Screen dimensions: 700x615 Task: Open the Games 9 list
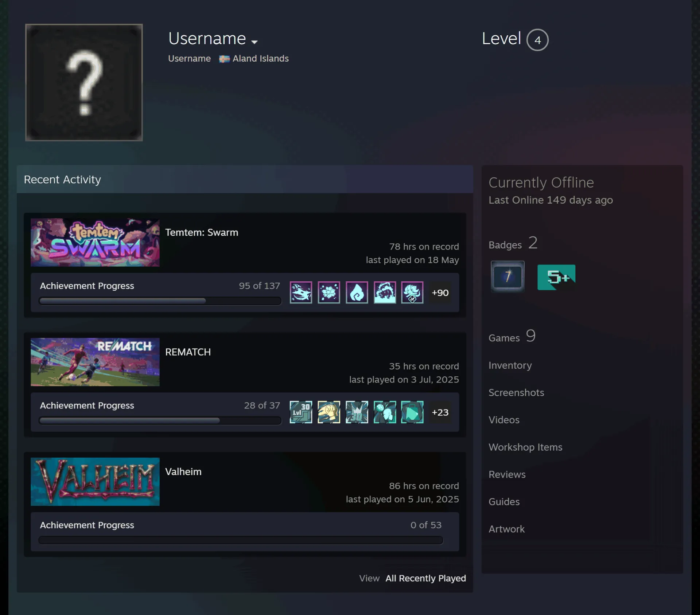(x=512, y=336)
